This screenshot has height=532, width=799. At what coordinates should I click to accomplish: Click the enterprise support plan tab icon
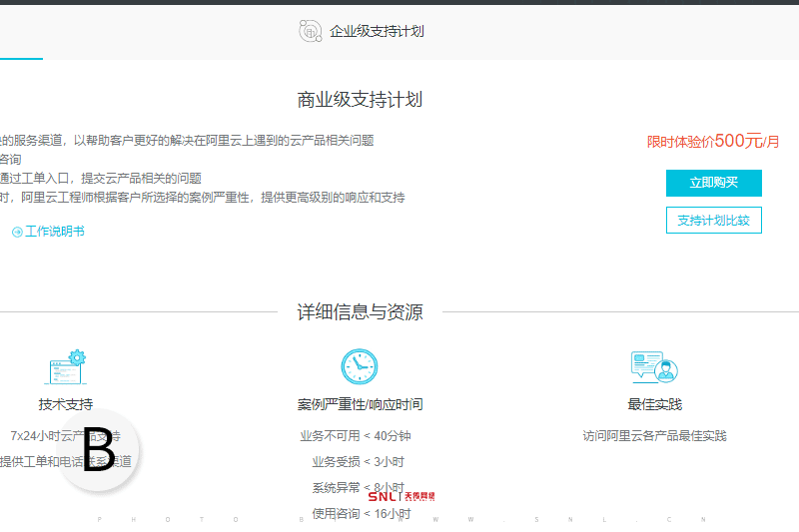[311, 31]
